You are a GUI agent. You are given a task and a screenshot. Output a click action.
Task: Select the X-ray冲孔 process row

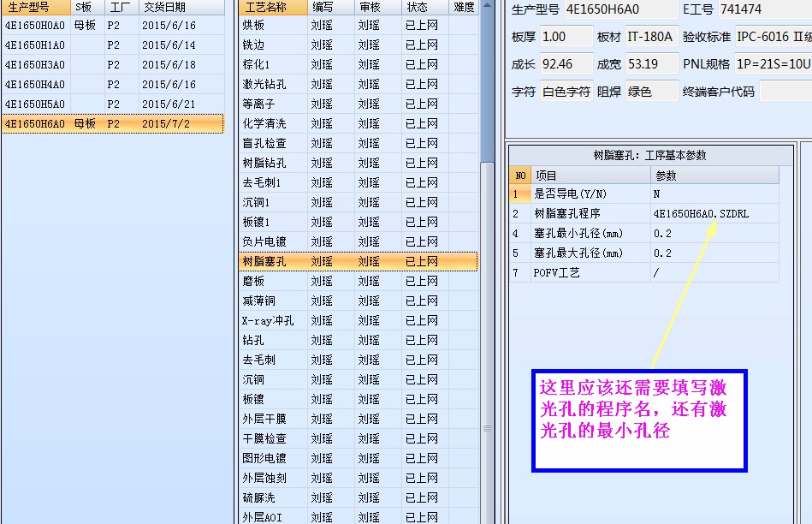point(359,321)
